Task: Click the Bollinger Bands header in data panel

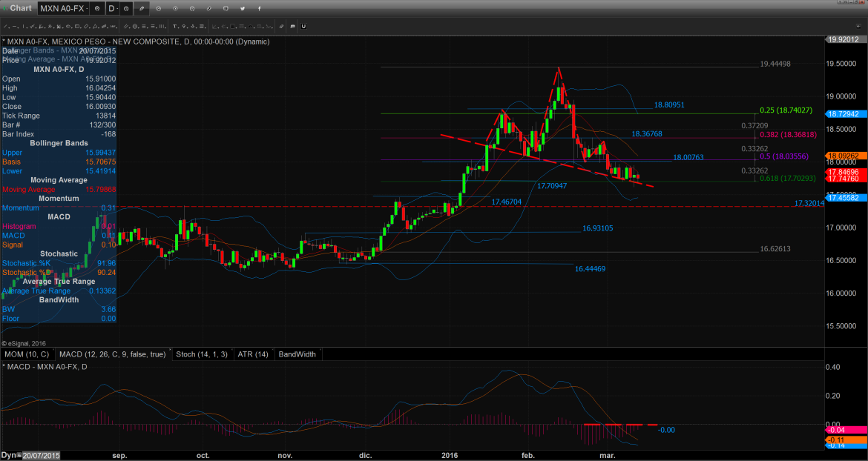Action: click(59, 143)
